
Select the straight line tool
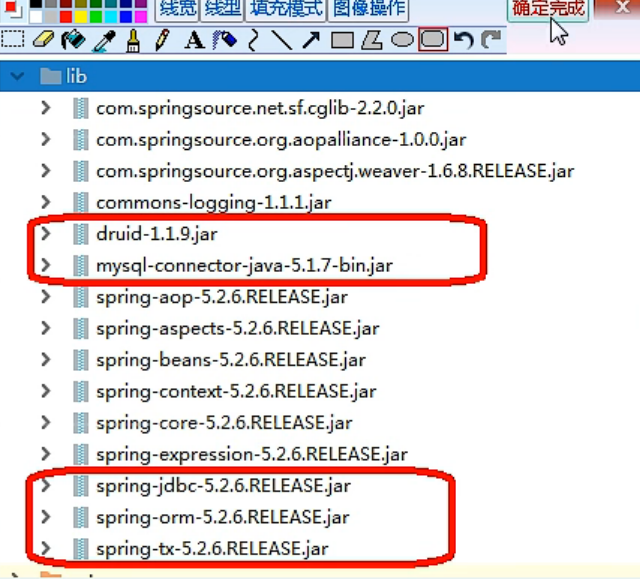282,40
